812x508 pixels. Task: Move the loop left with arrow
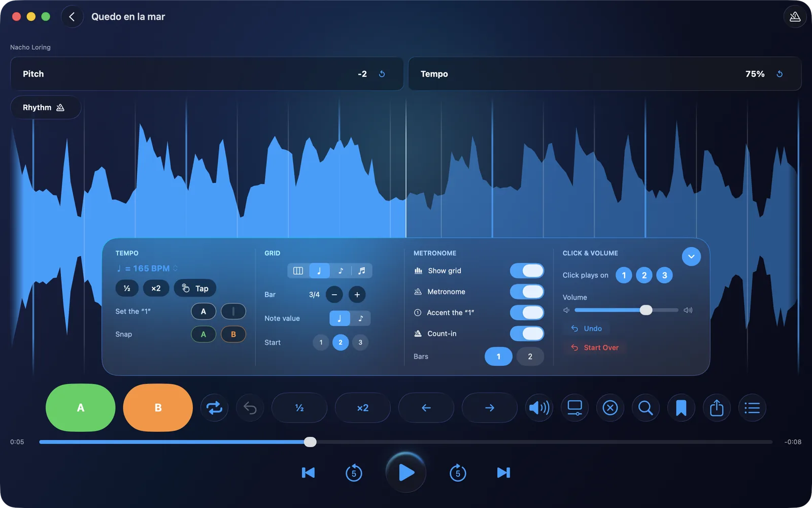[426, 407]
